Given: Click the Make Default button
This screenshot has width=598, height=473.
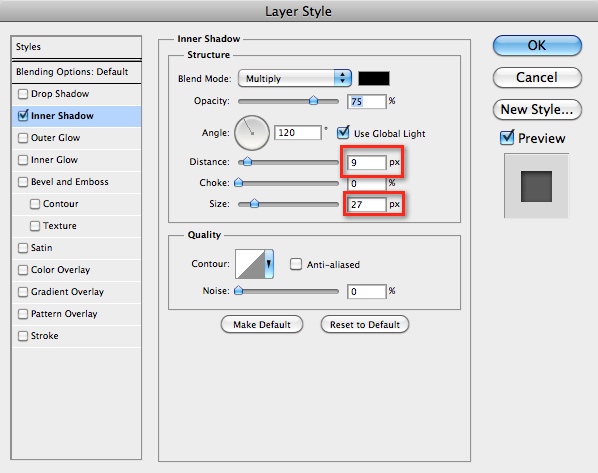Looking at the screenshot, I should (x=262, y=325).
